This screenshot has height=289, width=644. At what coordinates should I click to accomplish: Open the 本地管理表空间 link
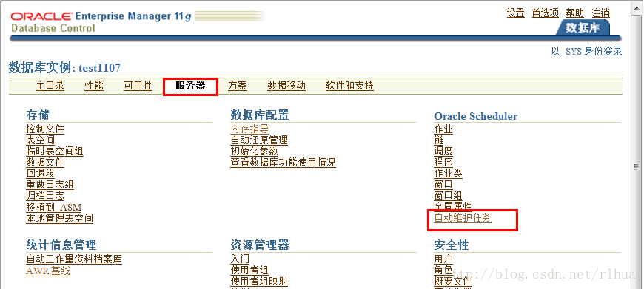tap(59, 219)
